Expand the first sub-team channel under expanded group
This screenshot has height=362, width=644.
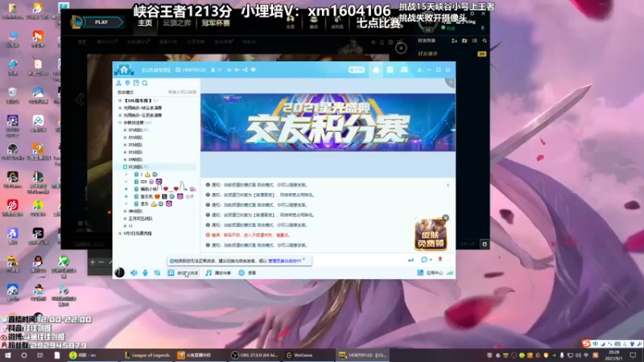[x=126, y=130]
